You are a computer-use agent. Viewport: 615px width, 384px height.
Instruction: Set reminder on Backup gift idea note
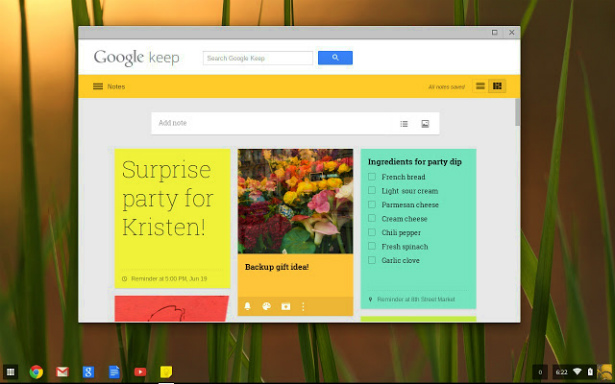(x=247, y=306)
